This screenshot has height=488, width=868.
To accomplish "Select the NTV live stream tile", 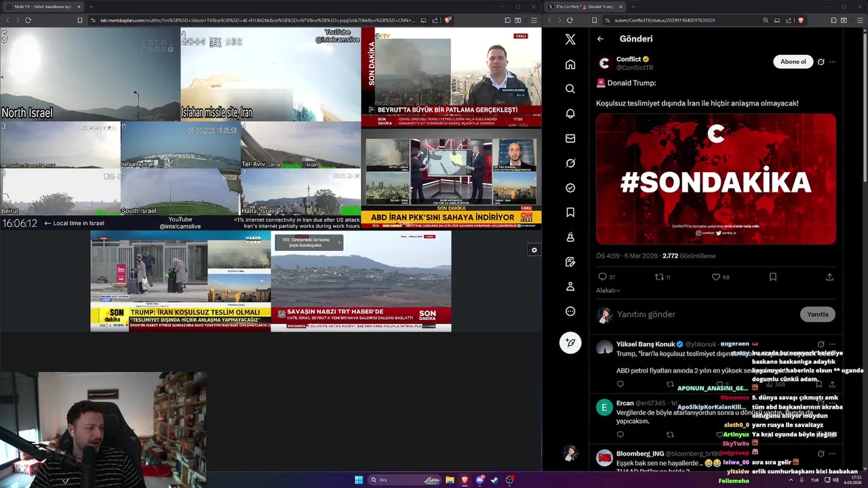I will (451, 77).
